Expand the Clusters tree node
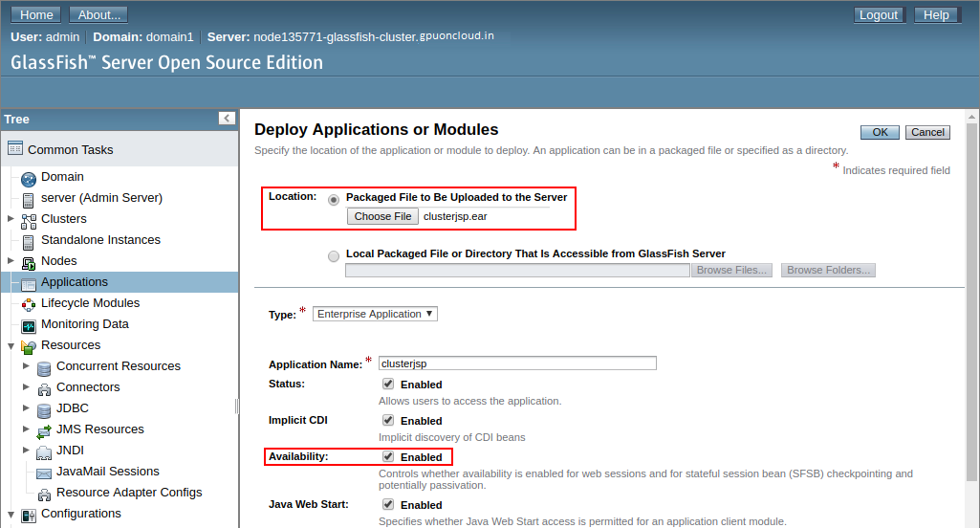 click(x=11, y=219)
